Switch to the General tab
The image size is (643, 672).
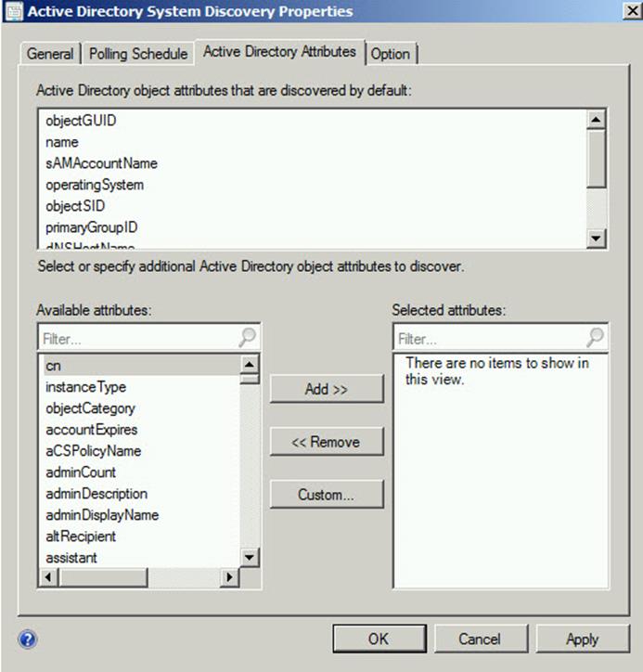pos(50,54)
